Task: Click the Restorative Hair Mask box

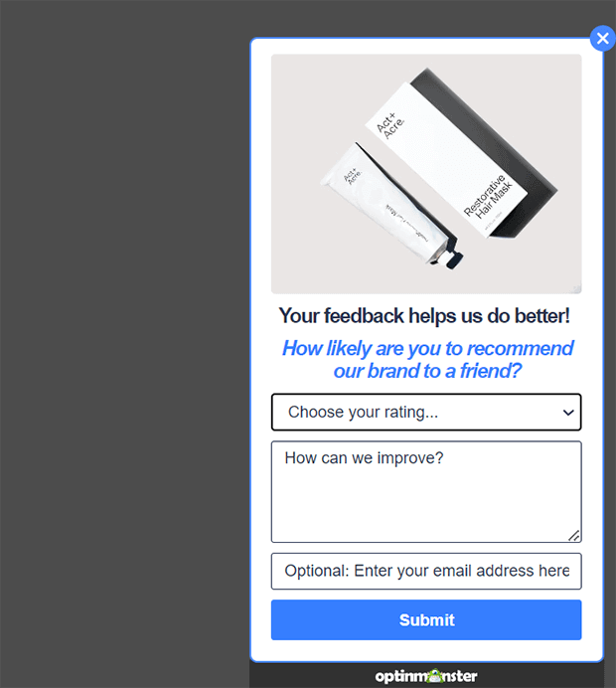Action: pyautogui.click(x=460, y=153)
